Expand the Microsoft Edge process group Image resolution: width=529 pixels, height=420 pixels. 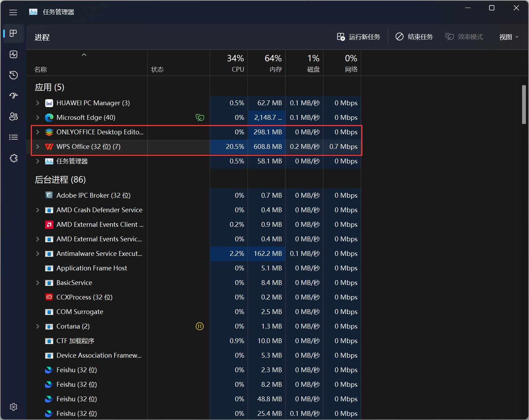click(38, 118)
